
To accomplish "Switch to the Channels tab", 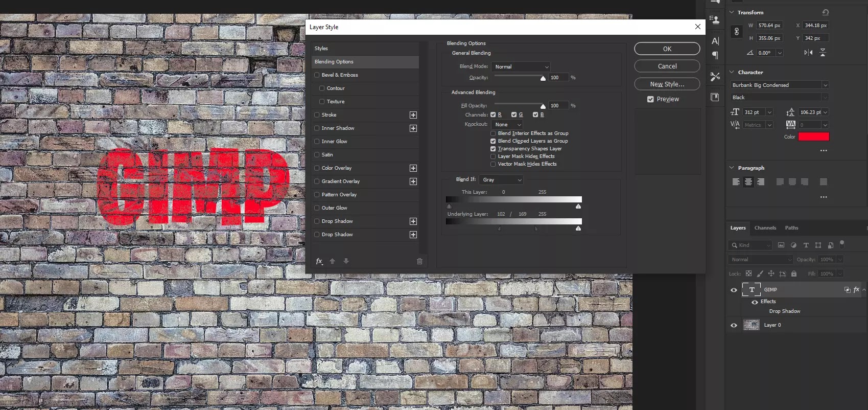I will 765,228.
